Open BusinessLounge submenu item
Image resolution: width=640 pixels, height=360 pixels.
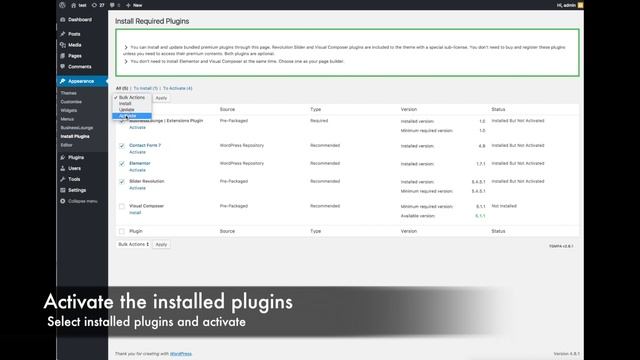(x=77, y=128)
